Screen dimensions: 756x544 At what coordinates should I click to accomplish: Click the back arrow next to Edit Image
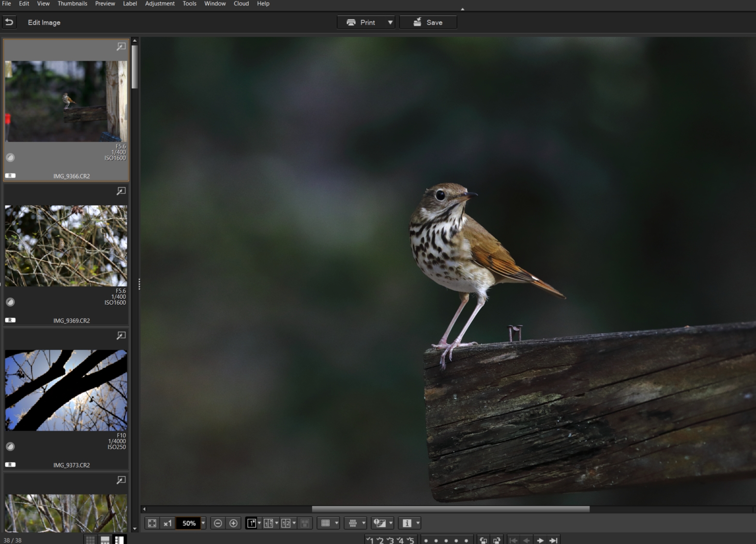pyautogui.click(x=9, y=22)
